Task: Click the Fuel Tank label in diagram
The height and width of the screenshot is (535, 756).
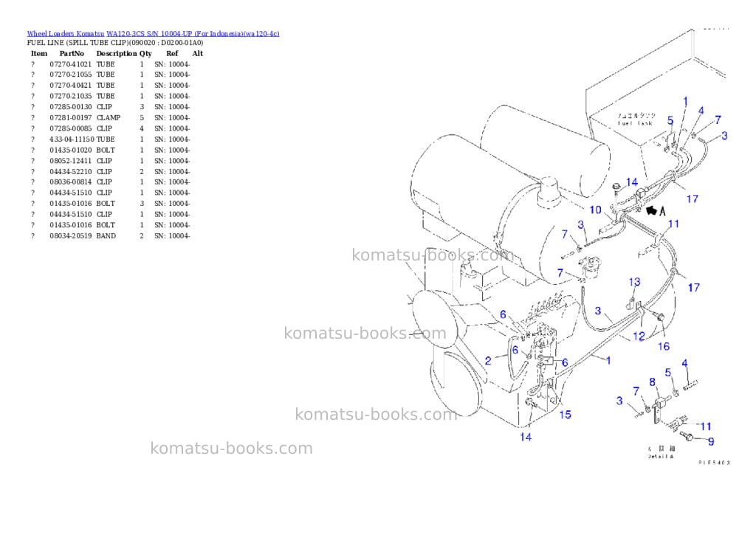Action: tap(635, 123)
